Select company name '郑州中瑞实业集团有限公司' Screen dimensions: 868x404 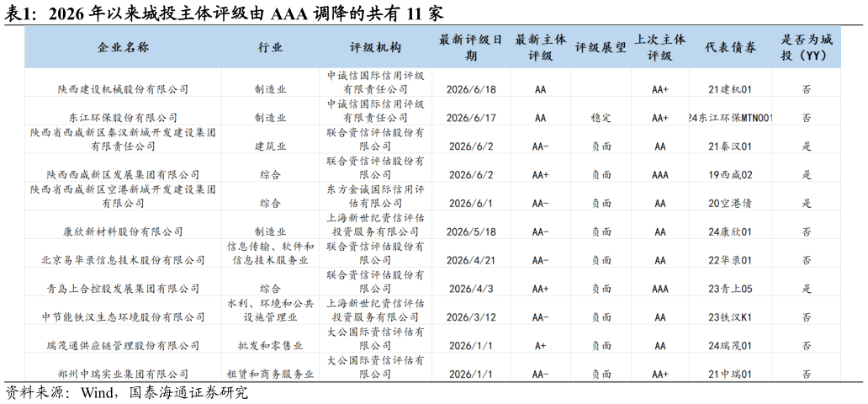(x=123, y=375)
